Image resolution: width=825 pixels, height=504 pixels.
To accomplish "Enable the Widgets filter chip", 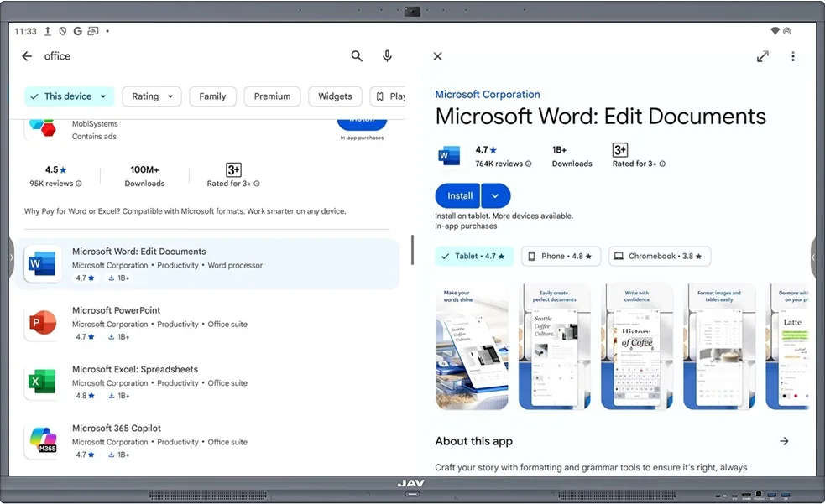I will (335, 96).
